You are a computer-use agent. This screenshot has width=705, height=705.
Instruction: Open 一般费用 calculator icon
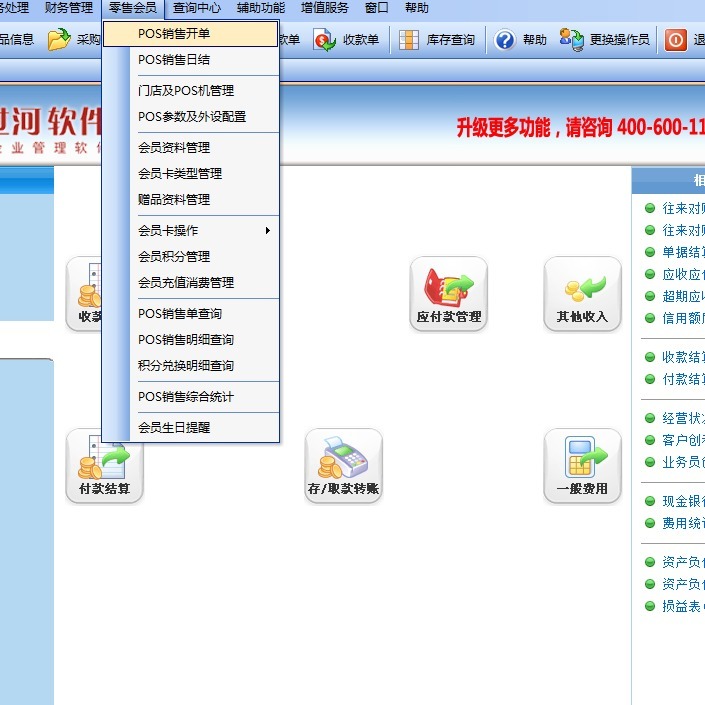click(582, 466)
